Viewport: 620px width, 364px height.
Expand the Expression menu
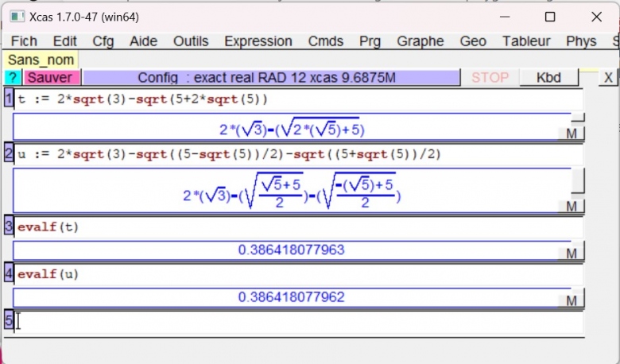258,41
